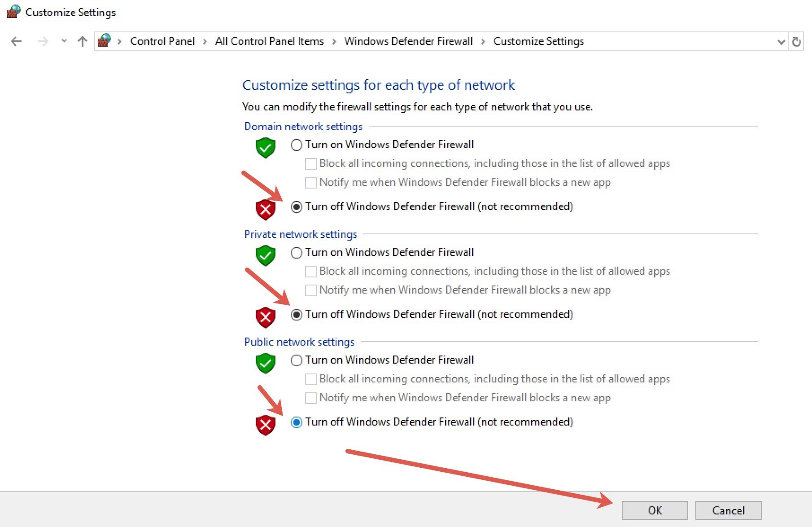Discard changes with the Cancel button

click(x=728, y=510)
